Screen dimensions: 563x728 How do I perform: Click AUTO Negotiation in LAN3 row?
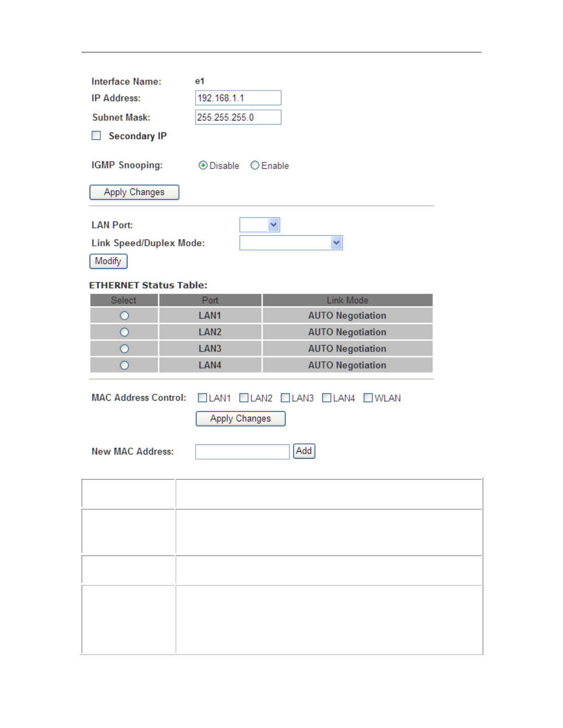tap(347, 349)
